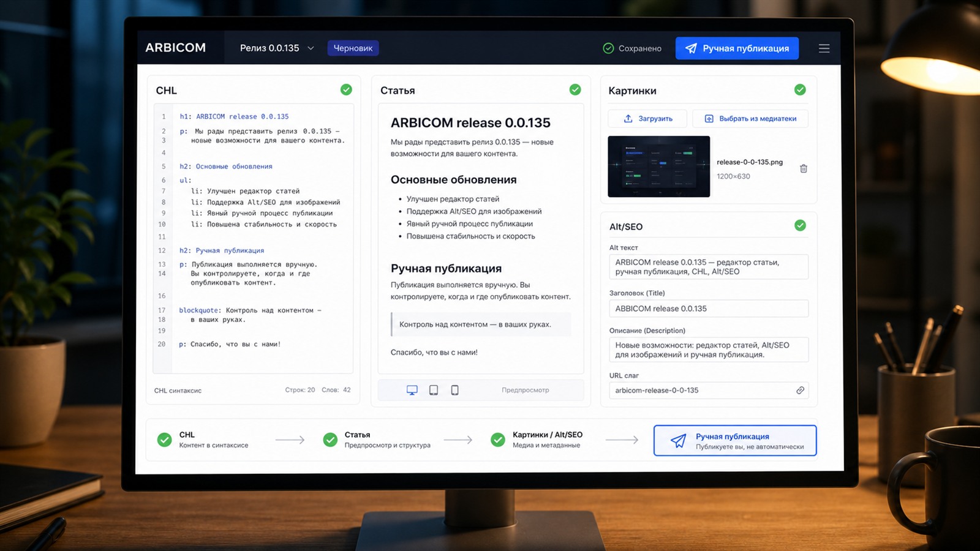Click the 'ul:' code line
This screenshot has height=551, width=980.
[186, 180]
